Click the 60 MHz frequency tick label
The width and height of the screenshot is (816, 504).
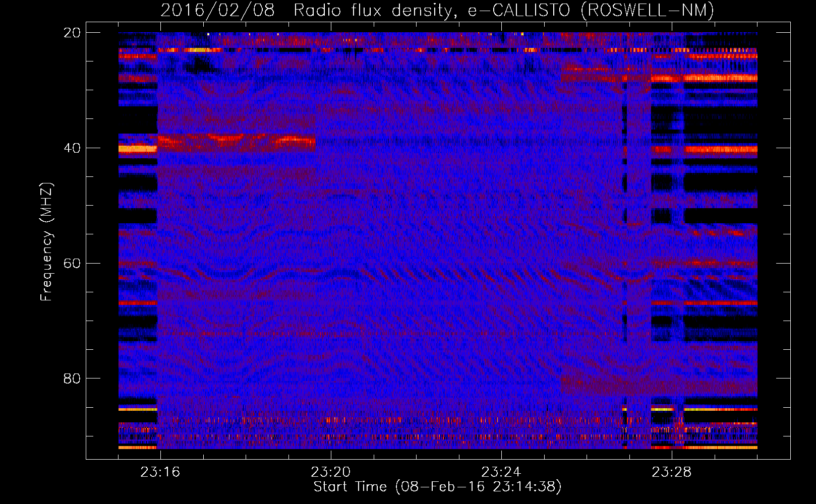[x=72, y=264]
